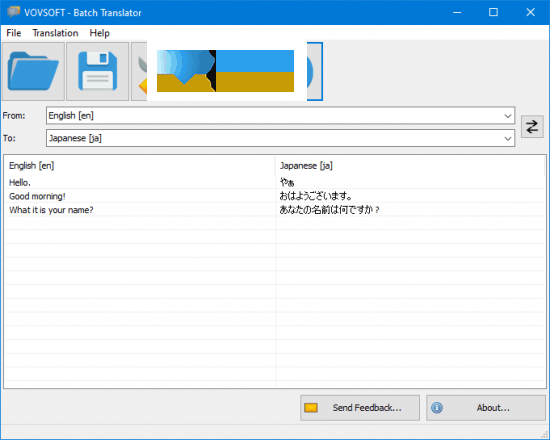
Task: Click the envelope icon on Send Feedback
Action: (311, 408)
